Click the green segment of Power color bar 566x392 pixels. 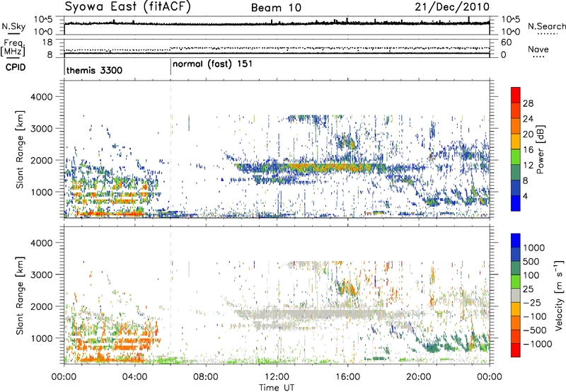(516, 157)
